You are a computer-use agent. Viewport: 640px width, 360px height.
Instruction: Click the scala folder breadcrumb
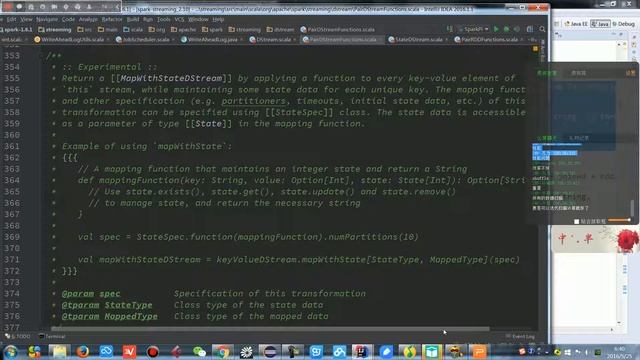[133, 29]
